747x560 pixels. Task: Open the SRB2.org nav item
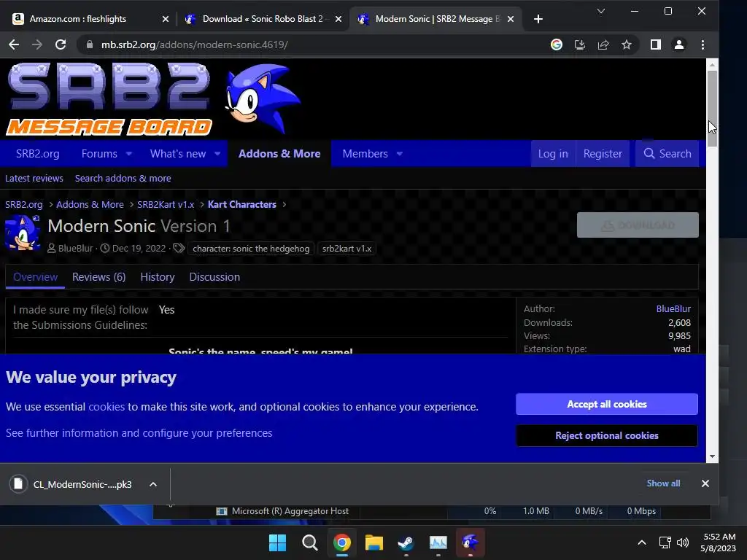38,154
